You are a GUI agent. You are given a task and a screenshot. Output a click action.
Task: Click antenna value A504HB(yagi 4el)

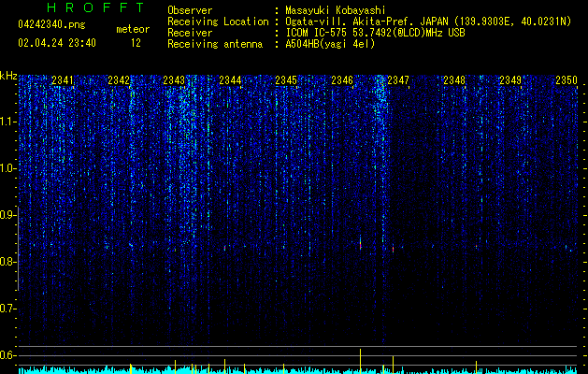click(x=330, y=44)
